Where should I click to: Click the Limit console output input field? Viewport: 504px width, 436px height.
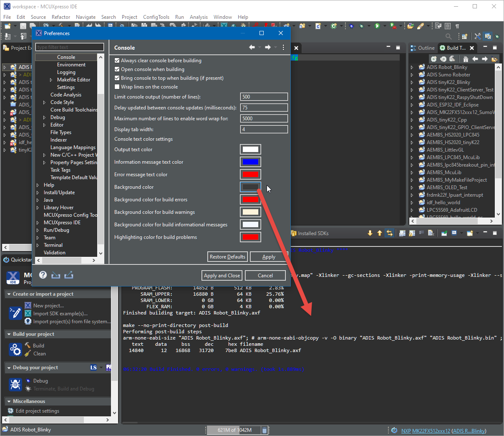click(x=264, y=97)
